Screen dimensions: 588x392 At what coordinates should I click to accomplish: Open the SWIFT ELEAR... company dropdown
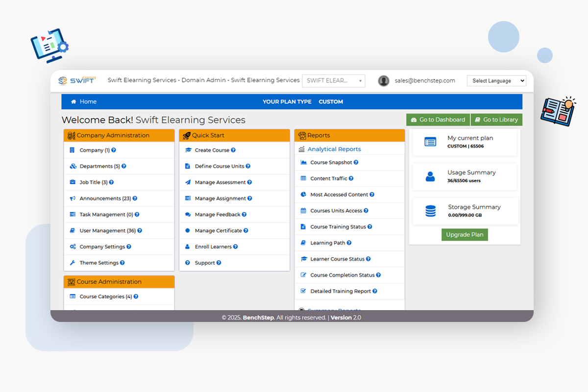click(x=334, y=81)
